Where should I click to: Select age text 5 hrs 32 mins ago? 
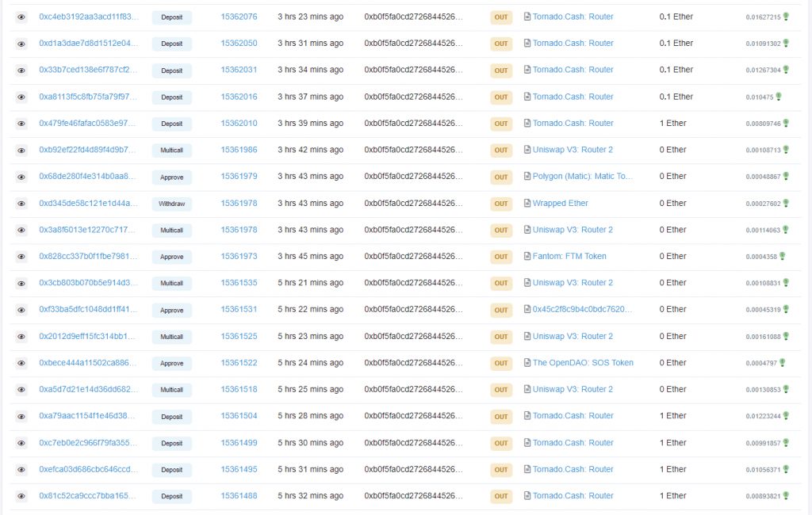pos(310,495)
